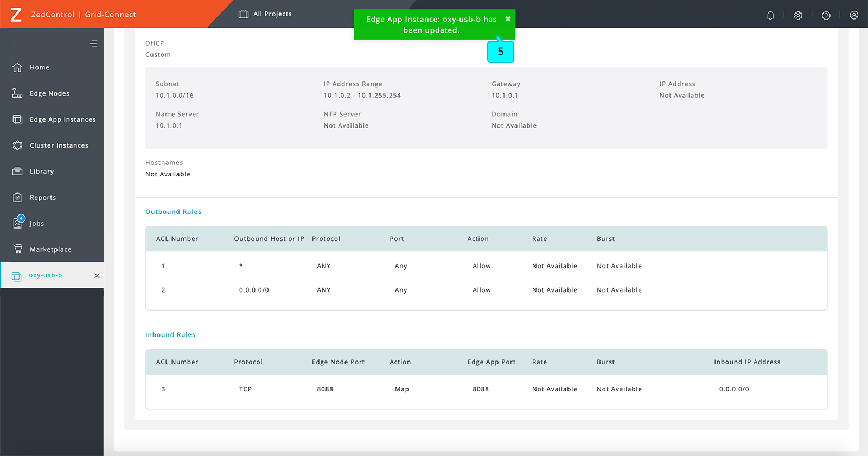
Task: Click the oxy-usb-b tab icon
Action: [17, 276]
